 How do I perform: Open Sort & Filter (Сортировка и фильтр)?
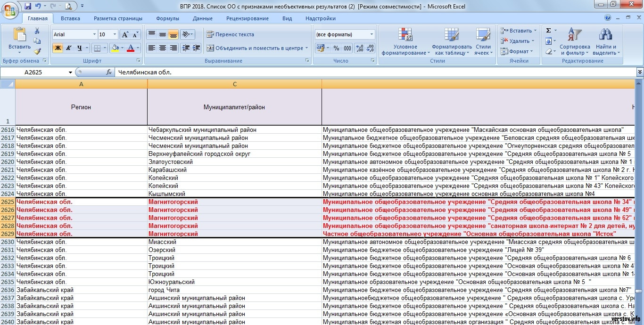575,41
